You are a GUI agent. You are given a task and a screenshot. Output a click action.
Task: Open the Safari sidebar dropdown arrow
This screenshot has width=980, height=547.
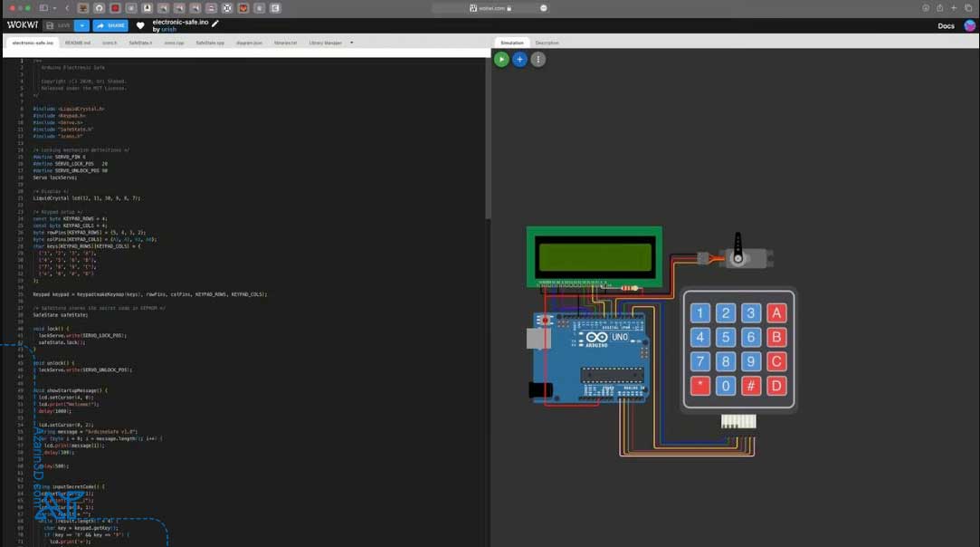56,7
